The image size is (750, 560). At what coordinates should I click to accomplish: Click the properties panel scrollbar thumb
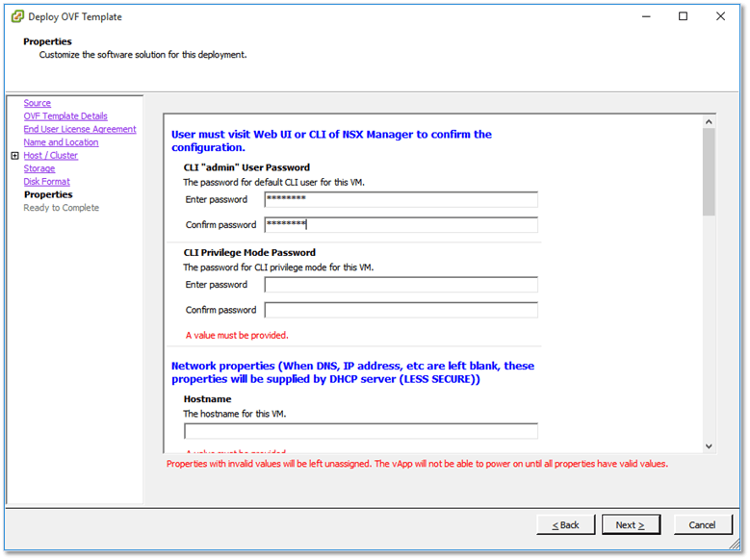point(709,172)
